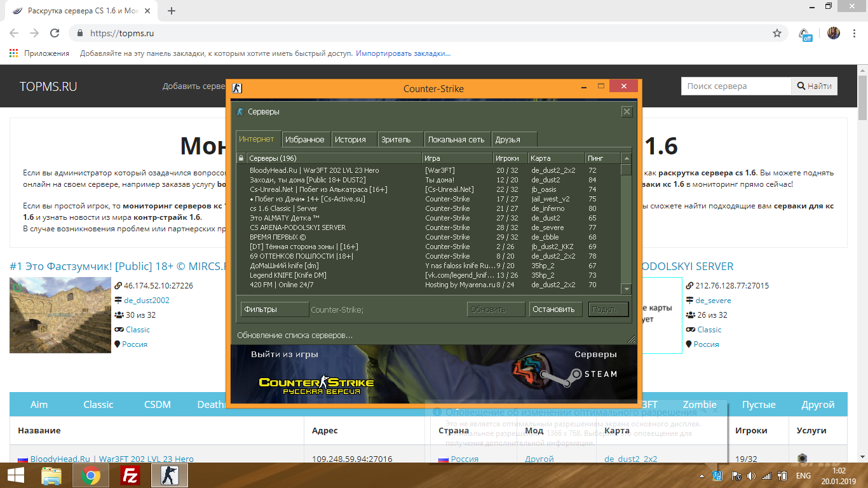
Task: Click de_dust2002 map thumbnail
Action: click(60, 316)
